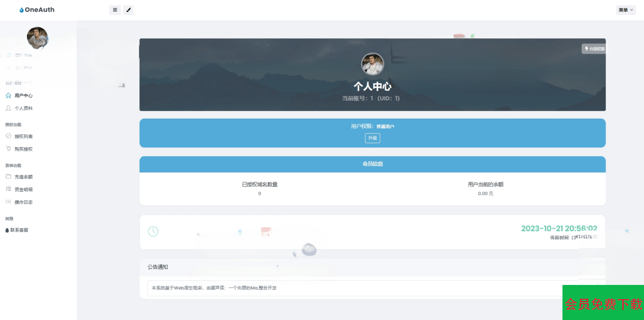The image size is (644, 320).
Task: Click the sidebar user avatar
Action: pyautogui.click(x=37, y=38)
